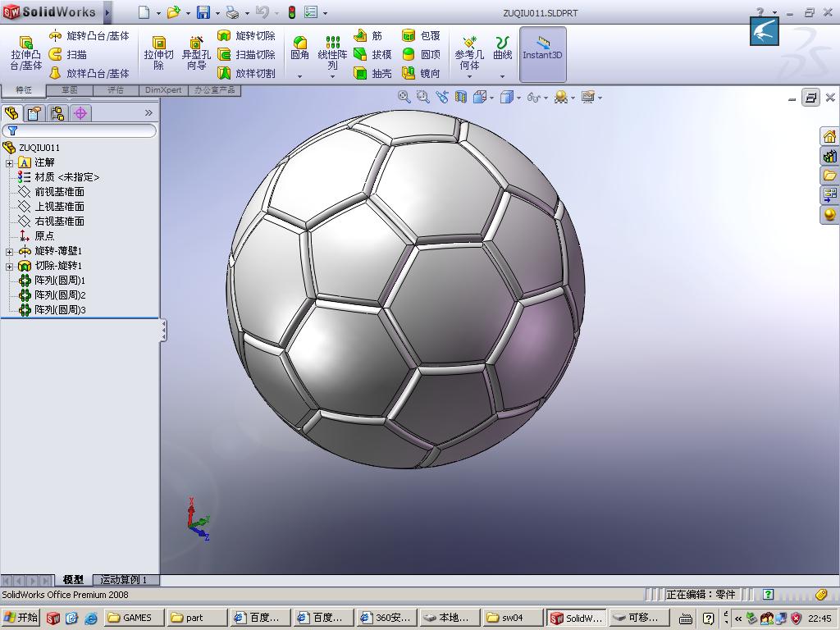Viewport: 840px width, 630px height.
Task: Click the feature tree filter field
Action: 80,130
